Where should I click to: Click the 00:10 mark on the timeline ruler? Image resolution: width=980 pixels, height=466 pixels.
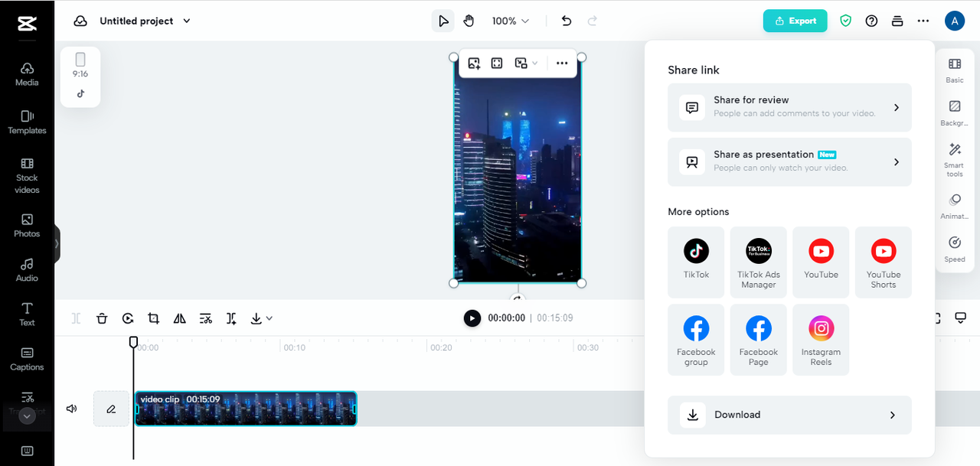pyautogui.click(x=295, y=347)
